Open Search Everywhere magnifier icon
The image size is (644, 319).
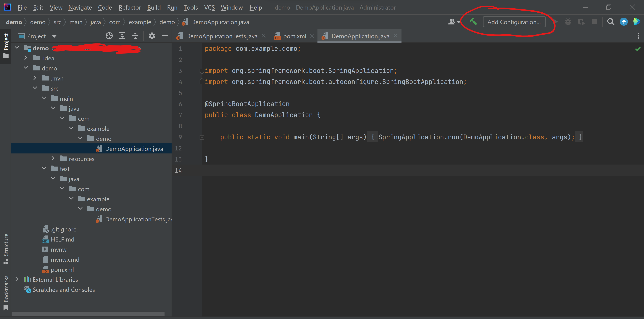pos(611,22)
